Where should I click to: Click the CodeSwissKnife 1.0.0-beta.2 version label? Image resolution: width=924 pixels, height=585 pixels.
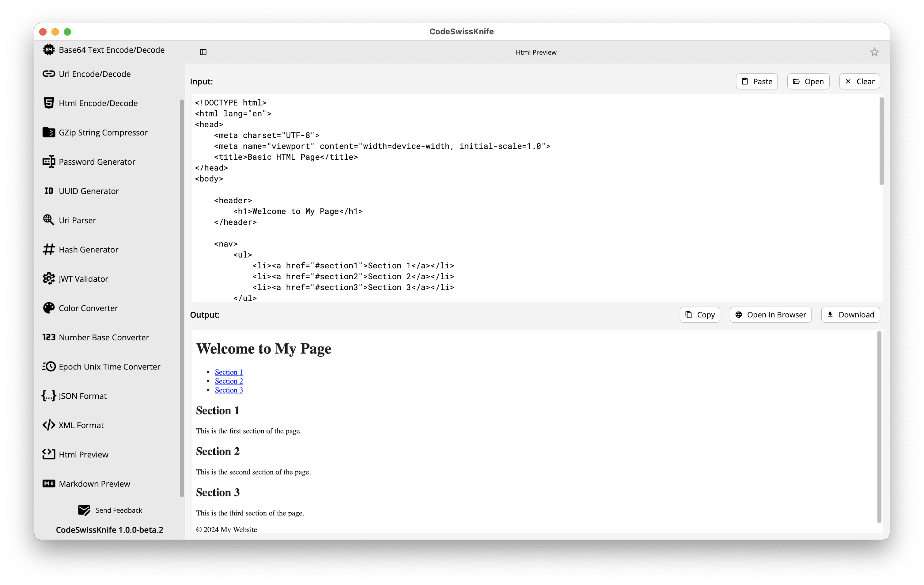click(109, 530)
